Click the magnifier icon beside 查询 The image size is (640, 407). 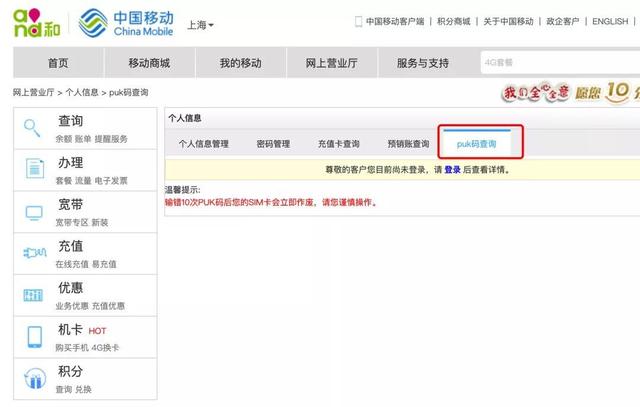[x=34, y=127]
